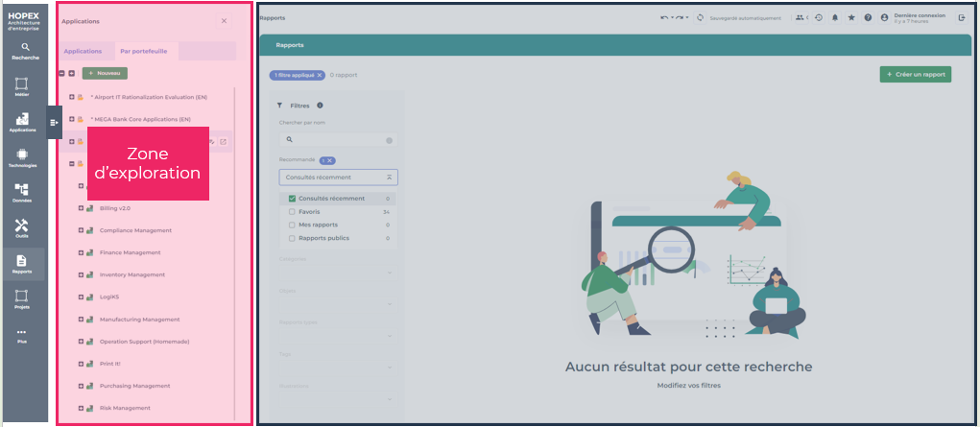Expand the Billing v2.0 tree node
980x427 pixels.
[x=82, y=208]
